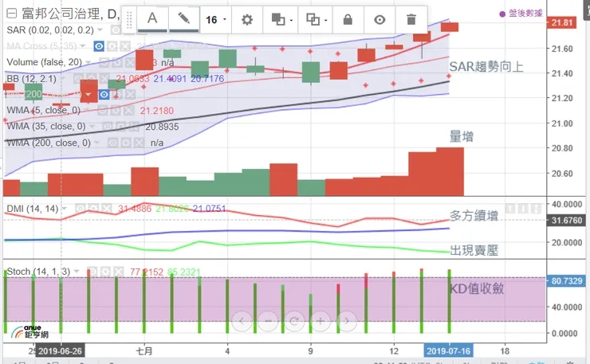Expand WMA (5, close, 0) dropdown arrow
The width and height of the screenshot is (590, 364).
86,111
